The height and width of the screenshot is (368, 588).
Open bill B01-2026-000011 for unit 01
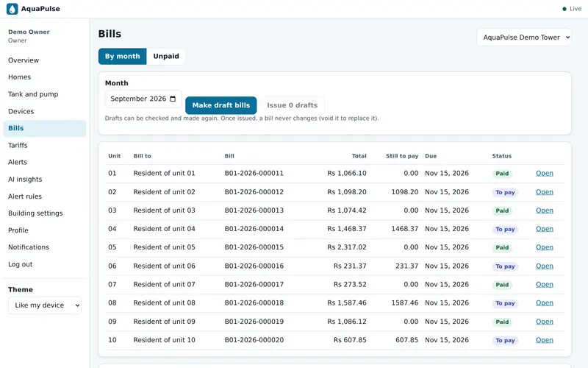click(544, 173)
